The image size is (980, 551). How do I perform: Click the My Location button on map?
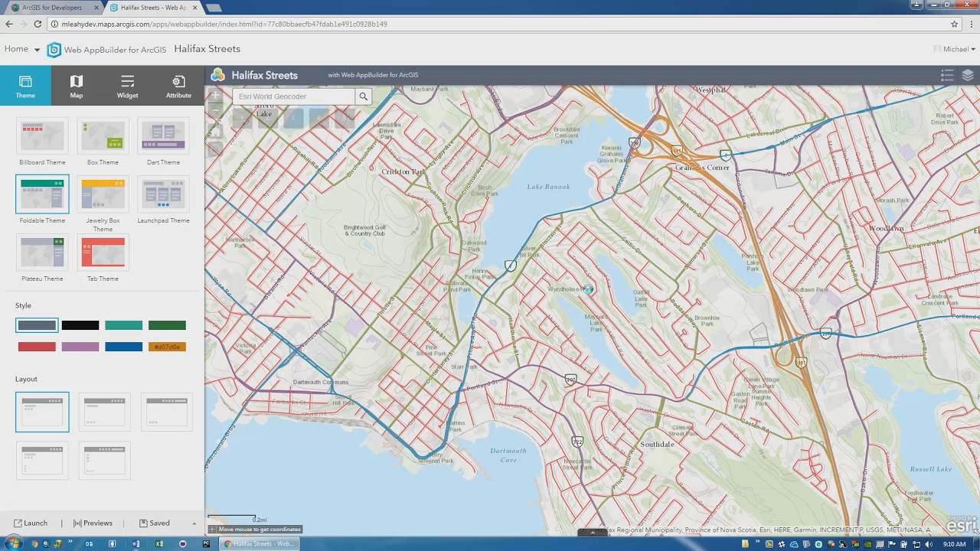click(215, 149)
